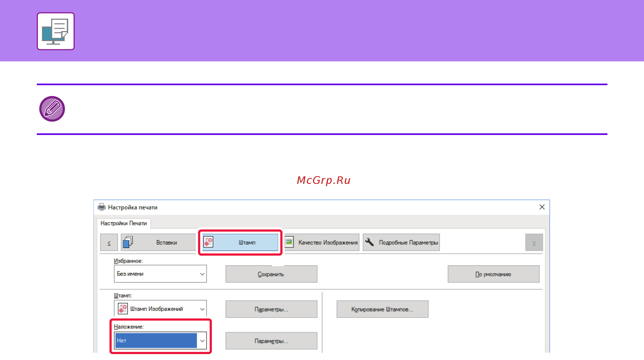Go to Подробные Параметры tab

click(401, 242)
